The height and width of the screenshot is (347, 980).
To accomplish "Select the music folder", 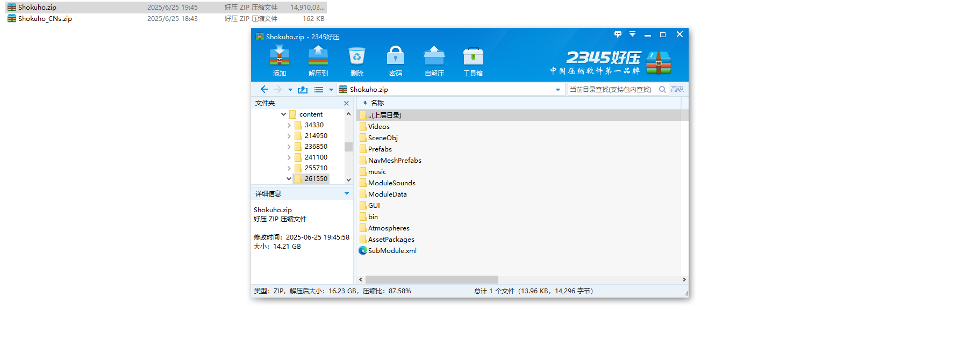I will [377, 172].
